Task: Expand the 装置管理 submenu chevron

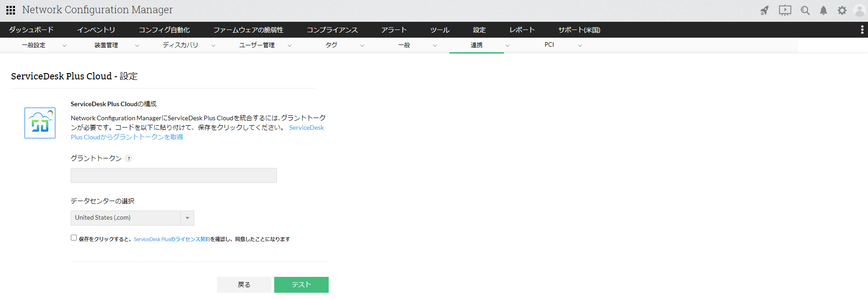Action: (x=137, y=45)
